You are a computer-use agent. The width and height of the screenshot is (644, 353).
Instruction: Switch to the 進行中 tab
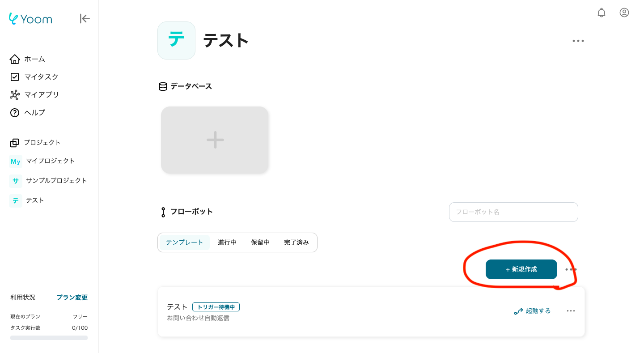pos(227,242)
